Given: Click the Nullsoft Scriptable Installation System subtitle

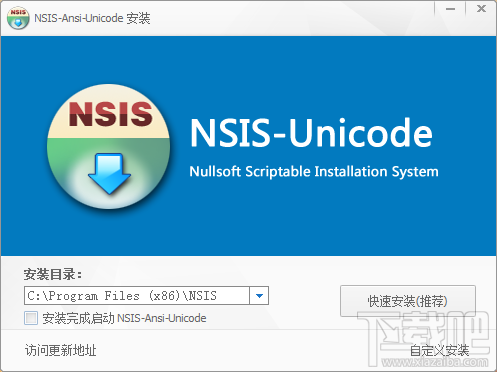Looking at the screenshot, I should (314, 171).
